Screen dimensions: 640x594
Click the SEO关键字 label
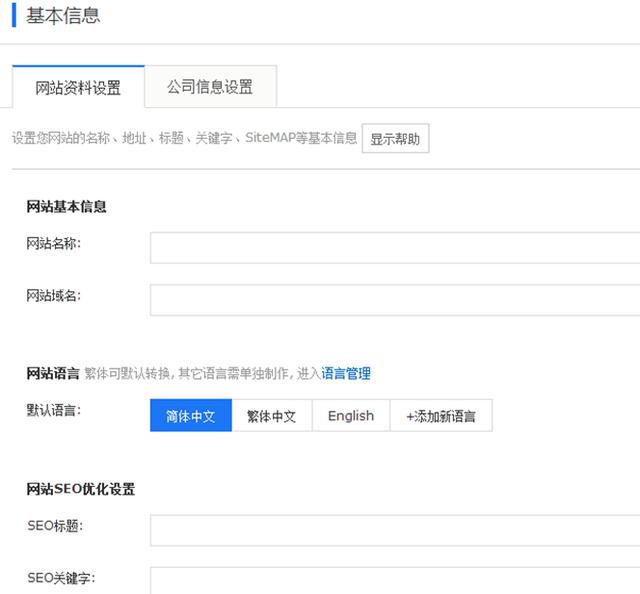coord(61,578)
